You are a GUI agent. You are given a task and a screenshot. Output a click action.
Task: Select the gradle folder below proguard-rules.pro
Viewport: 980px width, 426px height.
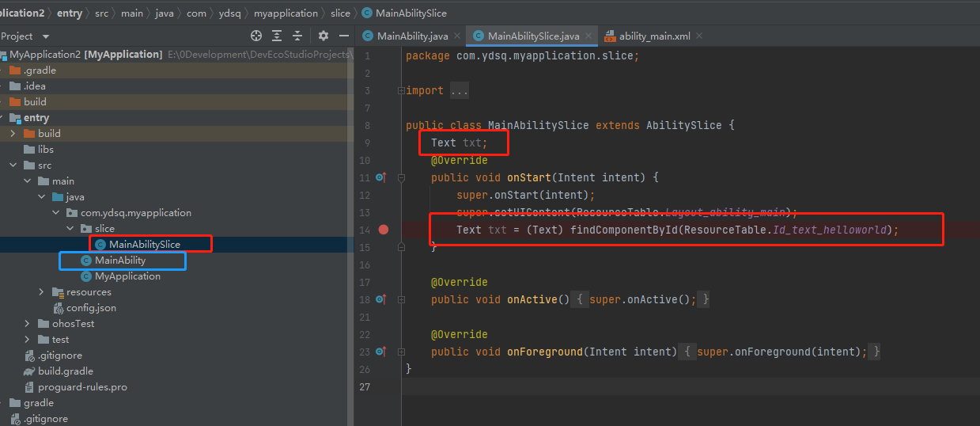tap(39, 403)
